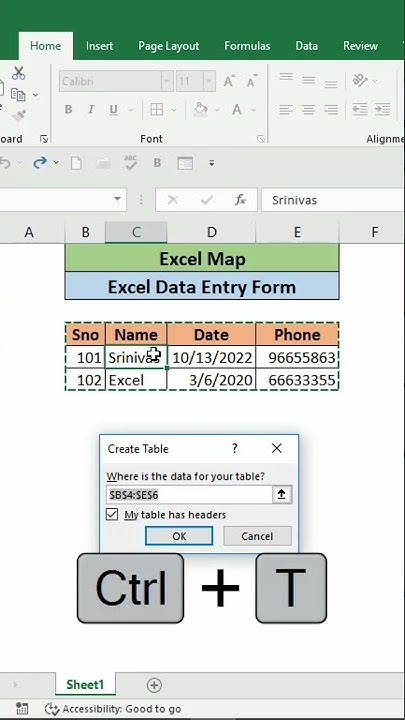The height and width of the screenshot is (720, 405).
Task: Switch to the Home tab
Action: pos(45,46)
